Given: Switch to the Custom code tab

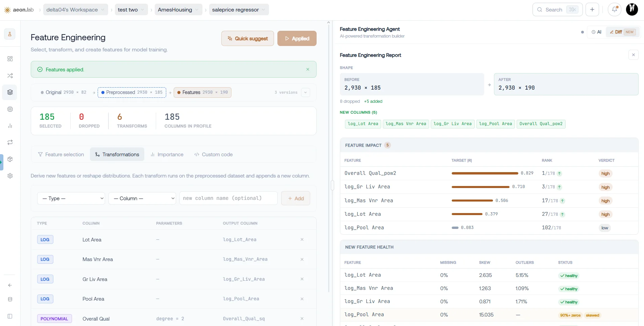Looking at the screenshot, I should (213, 154).
